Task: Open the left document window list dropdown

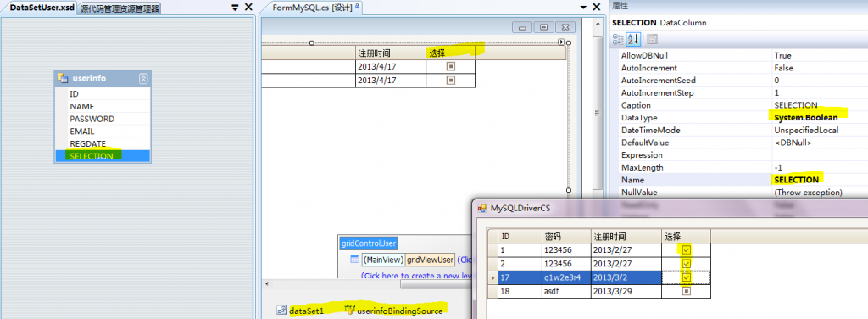Action: tap(235, 7)
